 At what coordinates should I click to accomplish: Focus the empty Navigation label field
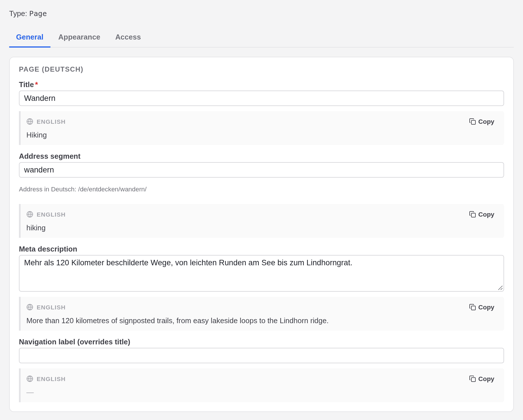[261, 356]
